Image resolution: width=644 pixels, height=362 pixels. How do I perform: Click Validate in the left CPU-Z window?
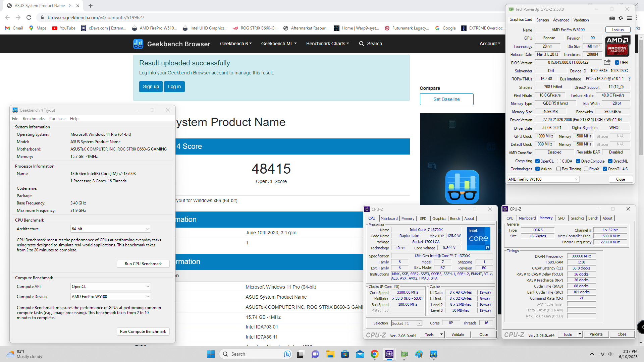[458, 335]
